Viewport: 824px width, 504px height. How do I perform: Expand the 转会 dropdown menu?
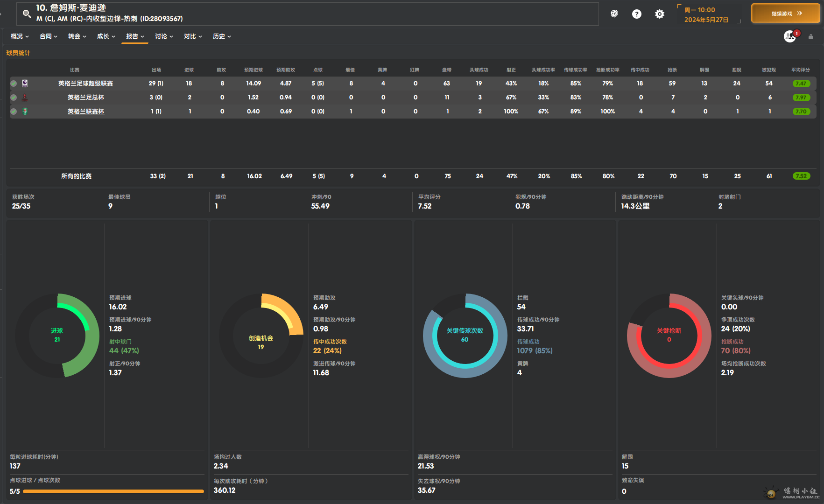(x=77, y=36)
